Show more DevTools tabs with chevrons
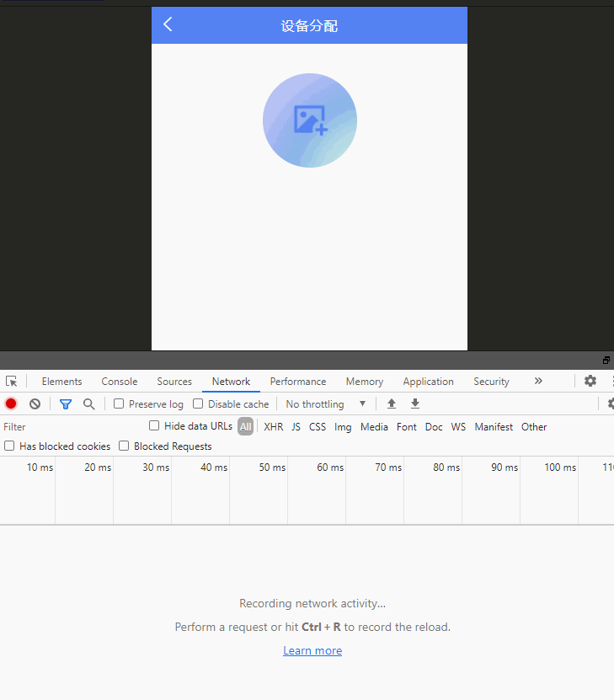The image size is (614, 700). (538, 381)
